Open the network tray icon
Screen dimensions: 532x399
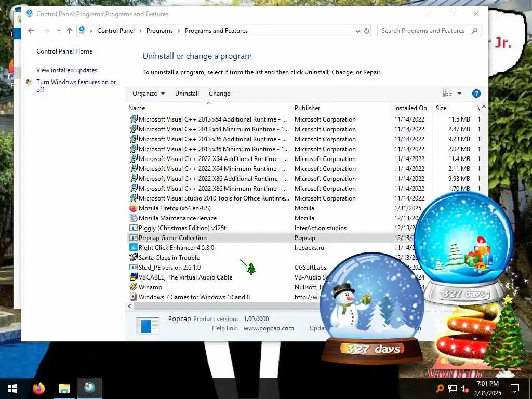pyautogui.click(x=453, y=389)
